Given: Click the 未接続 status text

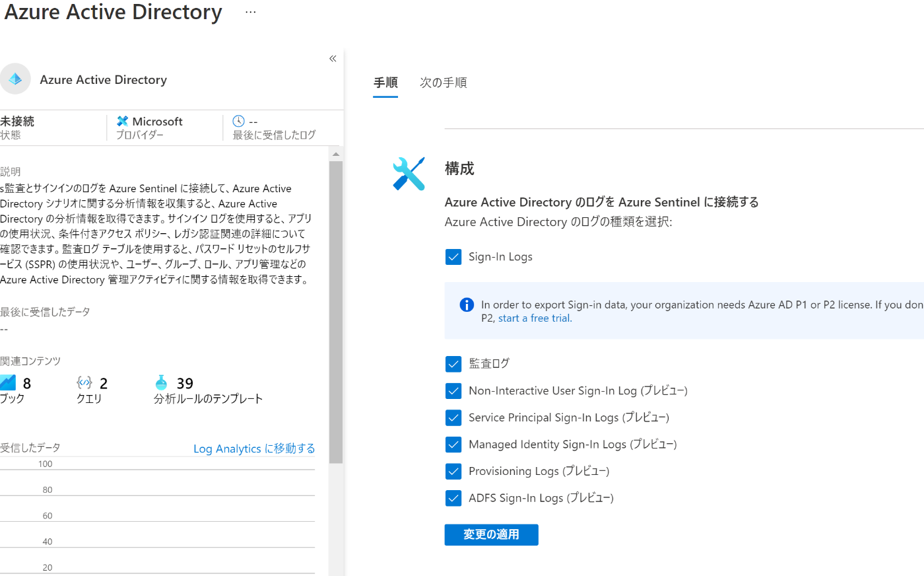Looking at the screenshot, I should click(17, 121).
